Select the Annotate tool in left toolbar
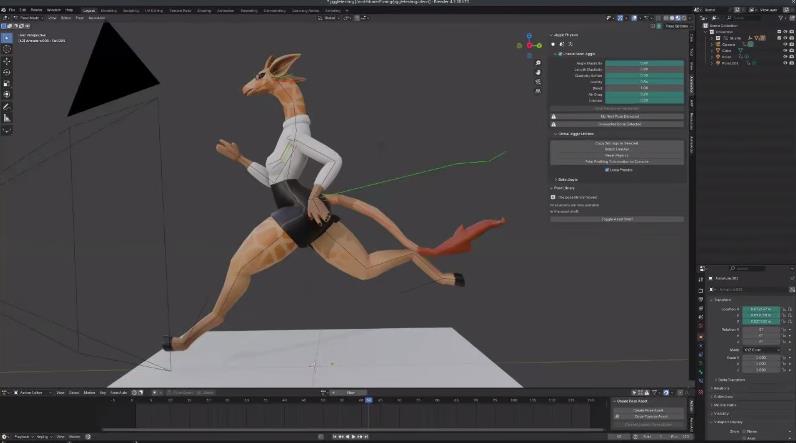Viewport: 796px width, 443px height. point(7,106)
